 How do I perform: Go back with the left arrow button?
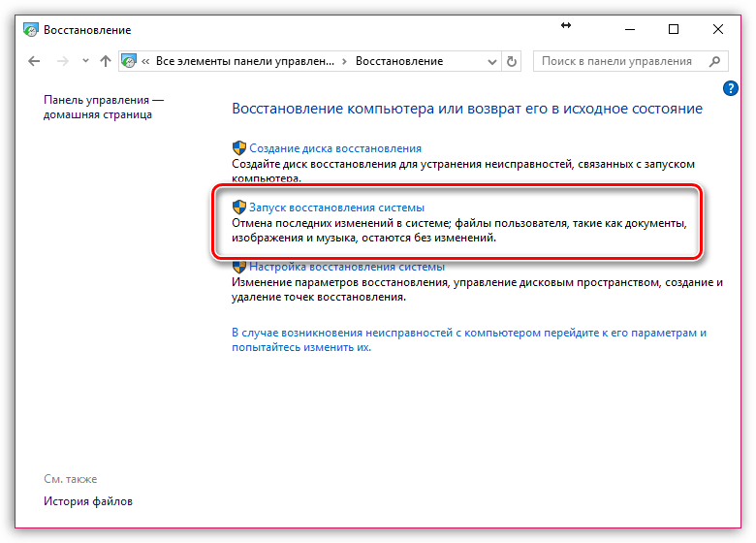pyautogui.click(x=34, y=61)
